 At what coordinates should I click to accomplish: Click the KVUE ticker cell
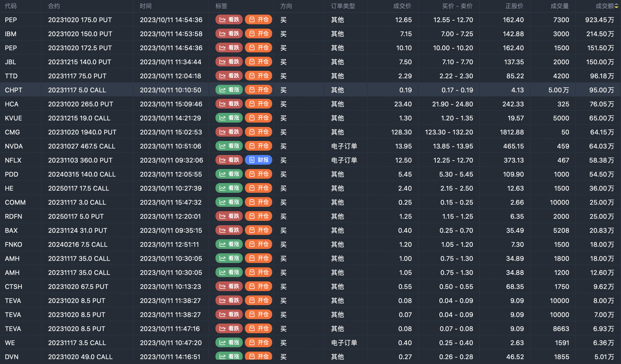point(13,118)
